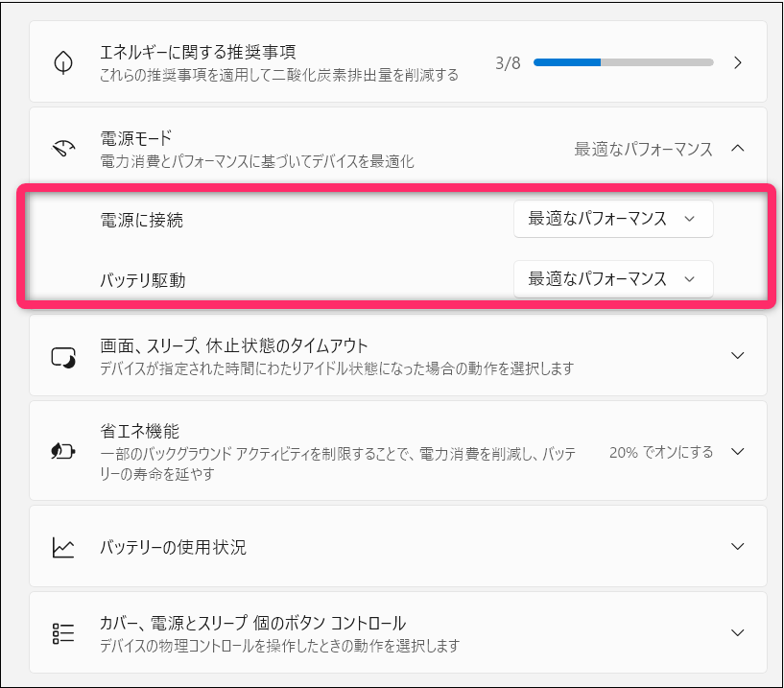Expand the lid, power and sleep button controls
This screenshot has height=688, width=784.
[x=737, y=633]
